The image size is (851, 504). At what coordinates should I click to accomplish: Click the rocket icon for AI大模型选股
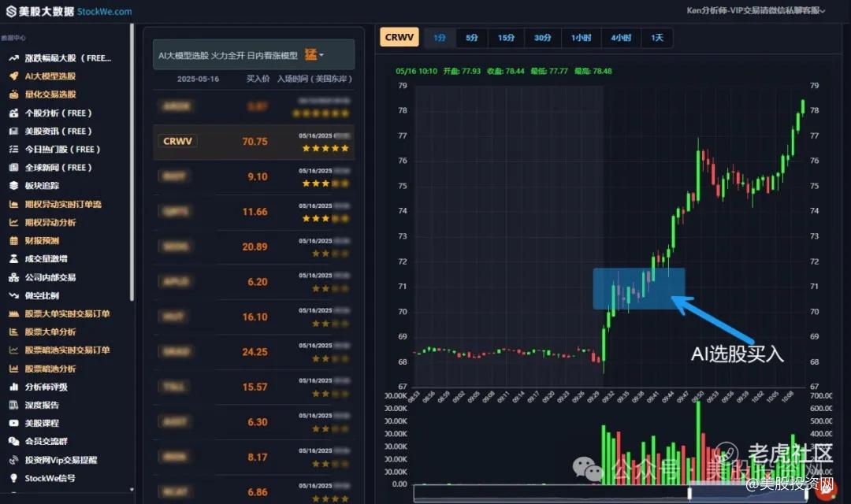coord(13,76)
